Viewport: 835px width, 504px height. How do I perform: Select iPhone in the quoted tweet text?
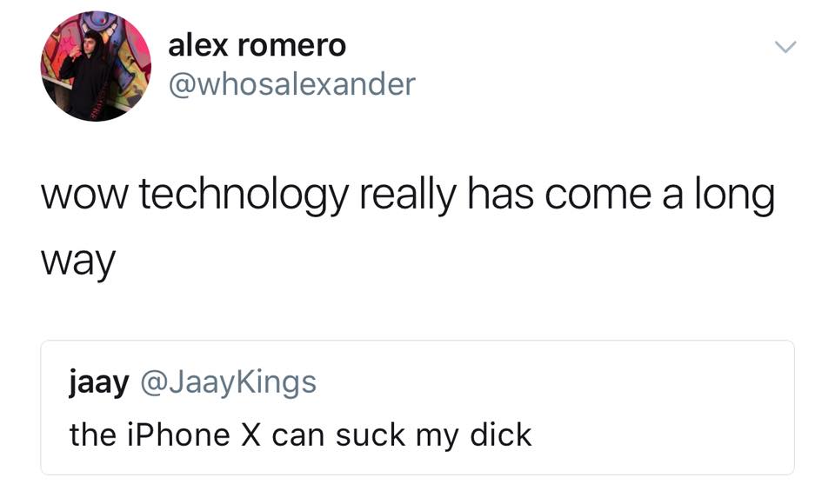pyautogui.click(x=178, y=434)
